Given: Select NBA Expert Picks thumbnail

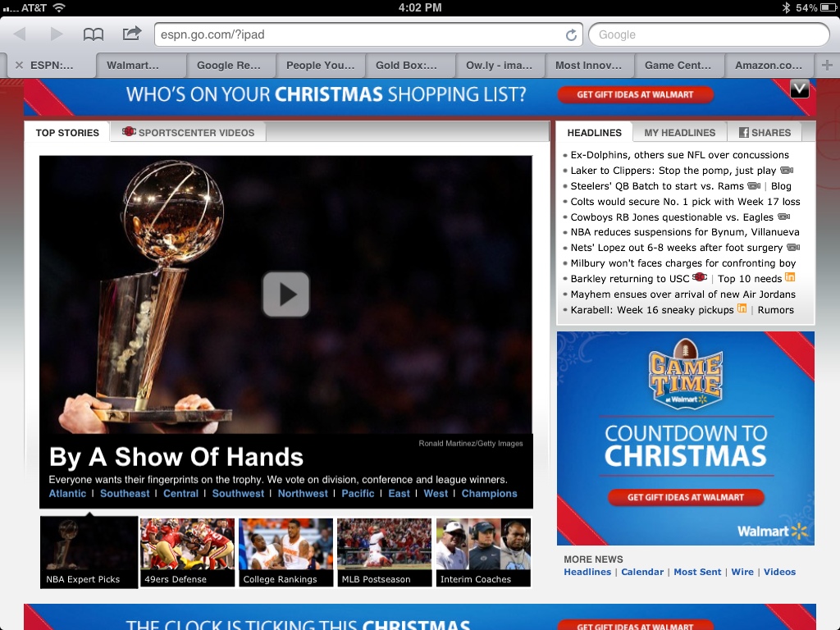Looking at the screenshot, I should [89, 552].
